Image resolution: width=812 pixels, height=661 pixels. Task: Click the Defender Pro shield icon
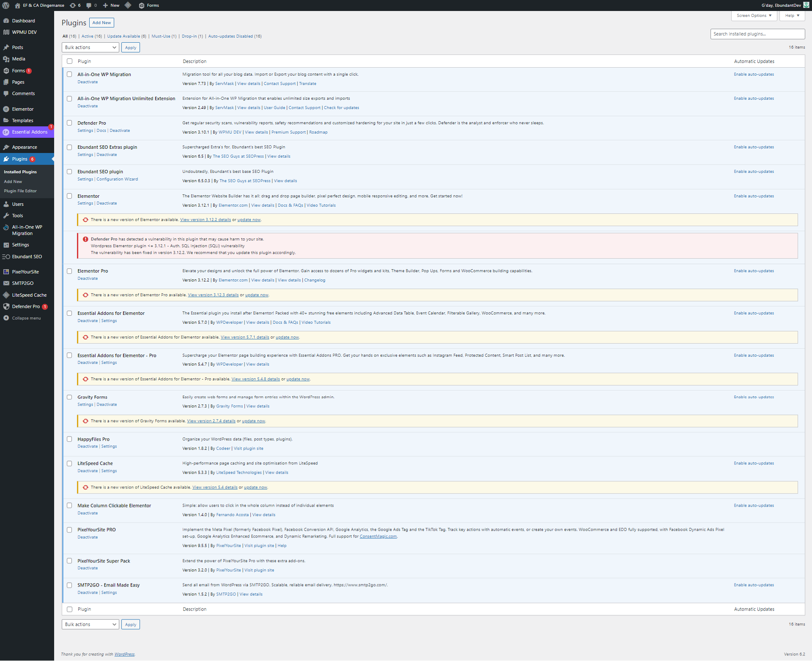coord(6,306)
